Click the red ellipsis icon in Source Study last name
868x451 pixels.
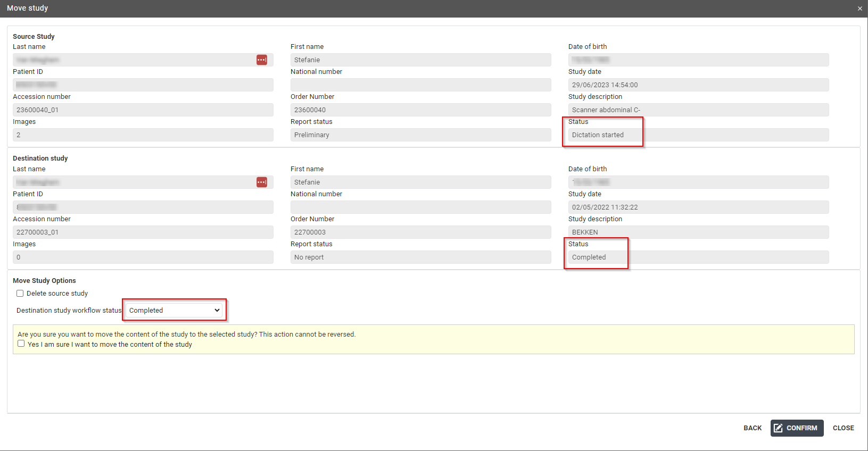click(x=262, y=60)
